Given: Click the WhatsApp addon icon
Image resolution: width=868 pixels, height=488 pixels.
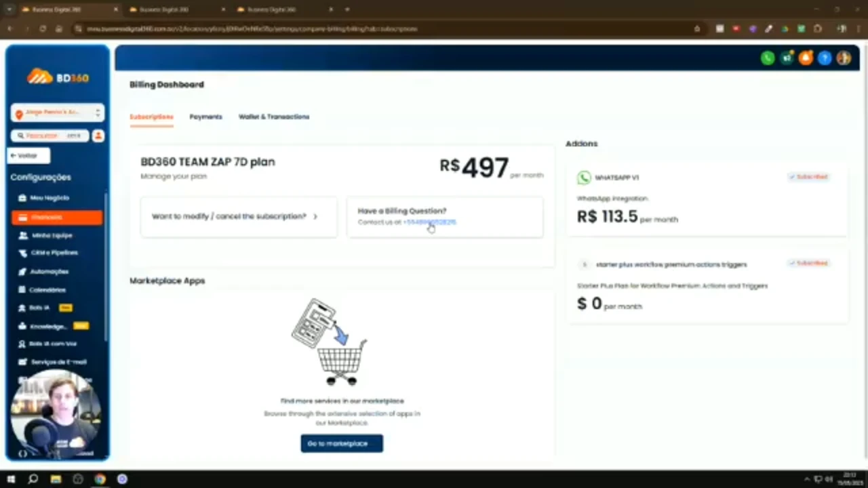Looking at the screenshot, I should (x=584, y=178).
